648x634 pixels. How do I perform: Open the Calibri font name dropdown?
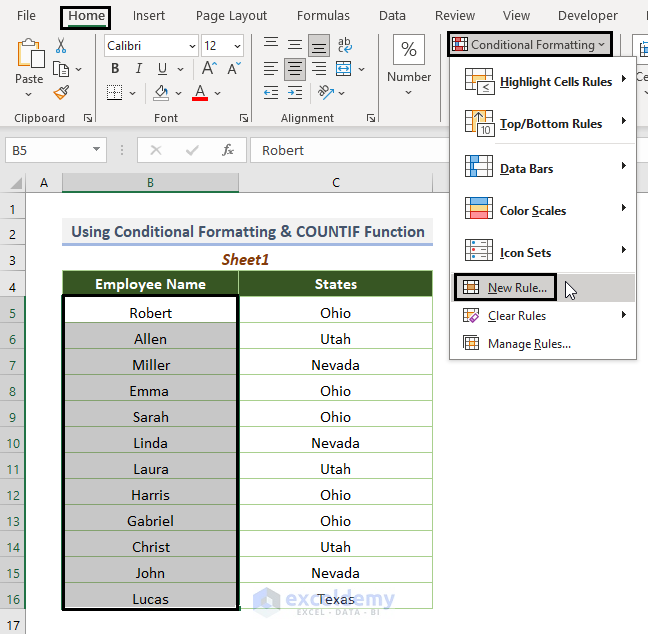[190, 46]
